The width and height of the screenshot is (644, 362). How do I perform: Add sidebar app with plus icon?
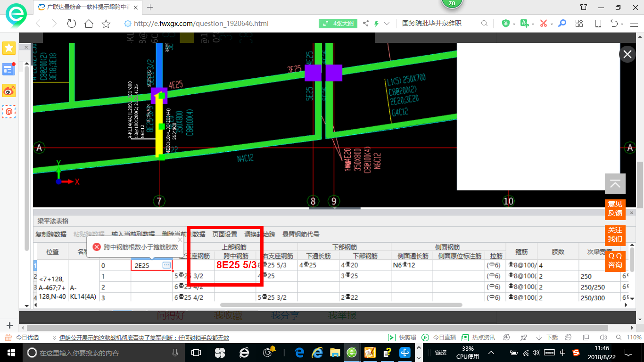9,326
